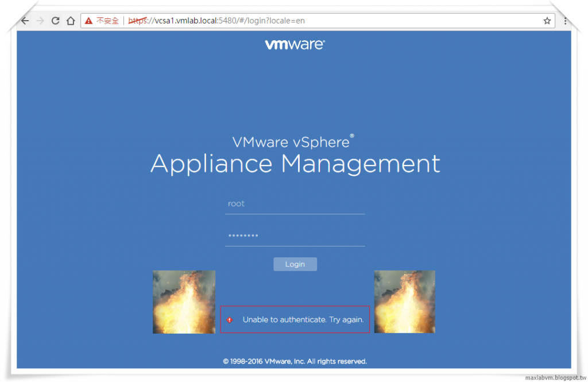Open the browser home page icon
Screen dimensions: 588x382
[71, 21]
